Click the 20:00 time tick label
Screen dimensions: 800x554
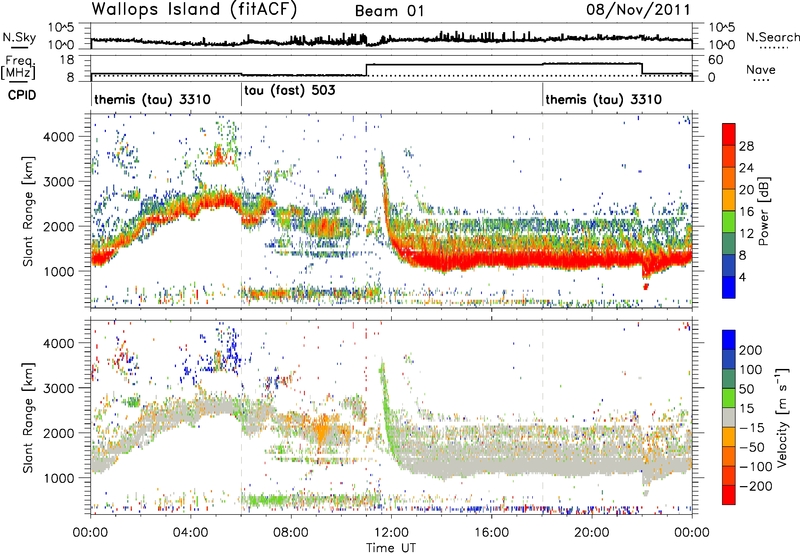[592, 533]
